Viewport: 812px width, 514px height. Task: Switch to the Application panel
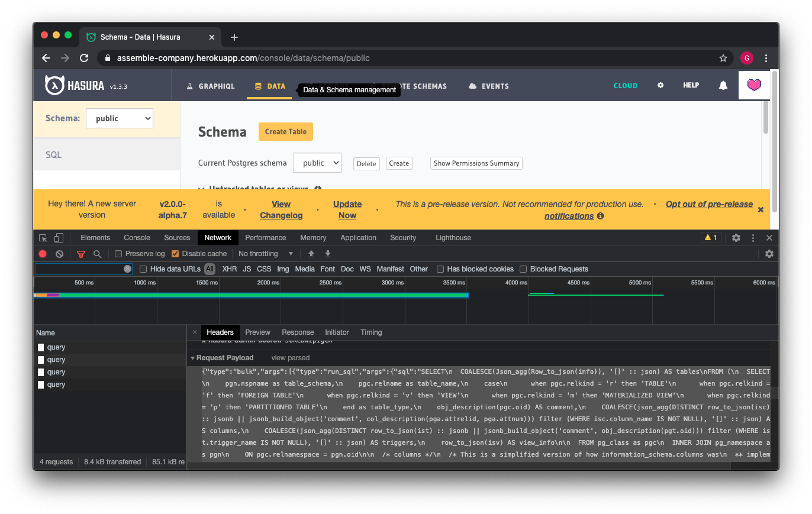358,238
